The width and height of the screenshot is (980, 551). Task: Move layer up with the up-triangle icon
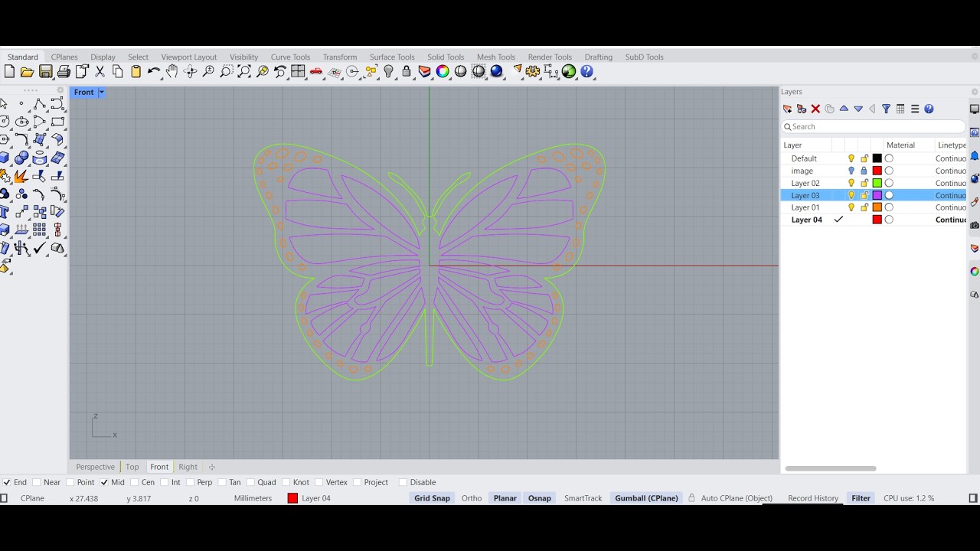tap(844, 109)
